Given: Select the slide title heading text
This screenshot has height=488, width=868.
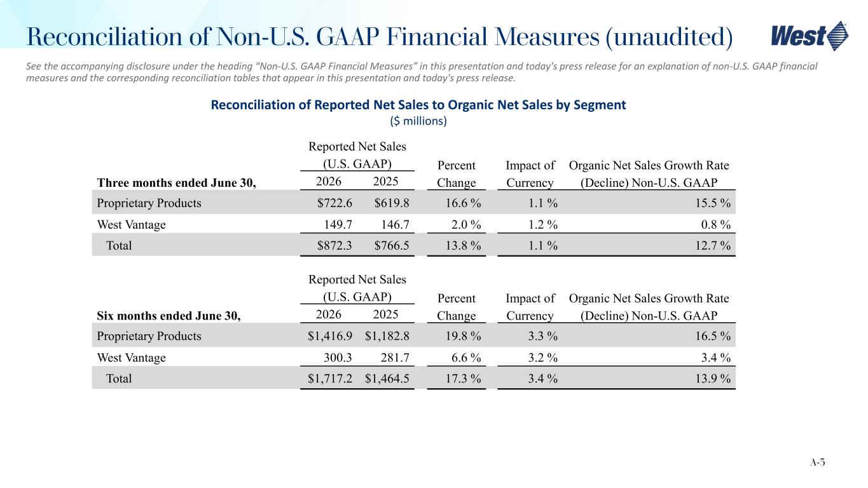Looking at the screenshot, I should [380, 37].
